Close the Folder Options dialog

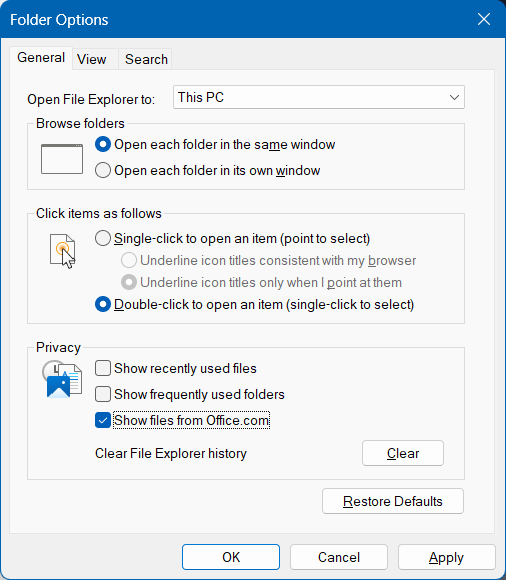coord(484,19)
